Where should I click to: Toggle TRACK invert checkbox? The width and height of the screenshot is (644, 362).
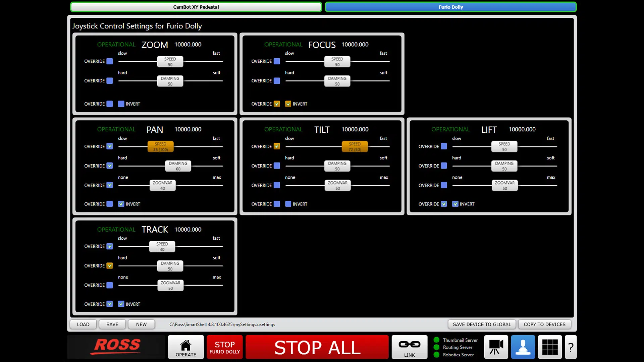(x=121, y=304)
